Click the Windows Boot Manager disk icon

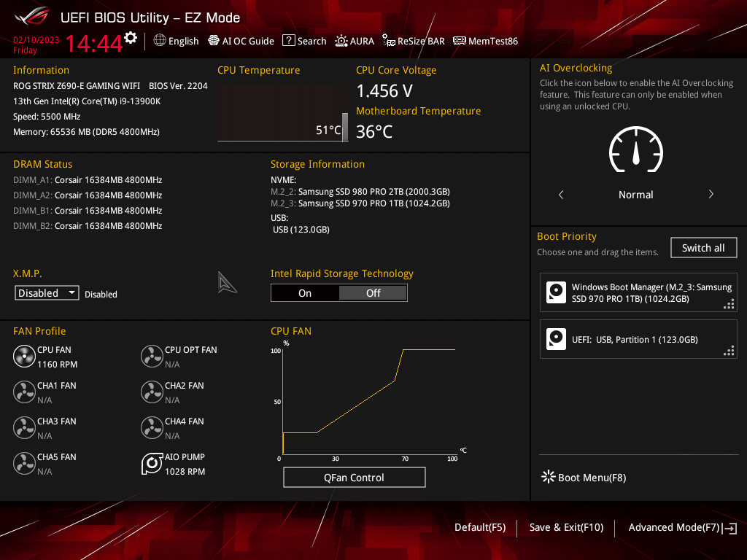pos(556,292)
